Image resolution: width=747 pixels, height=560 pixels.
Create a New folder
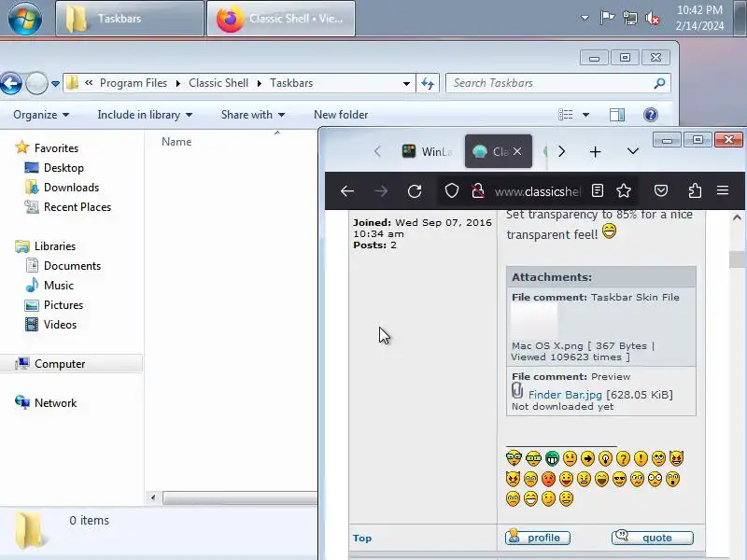coord(341,115)
